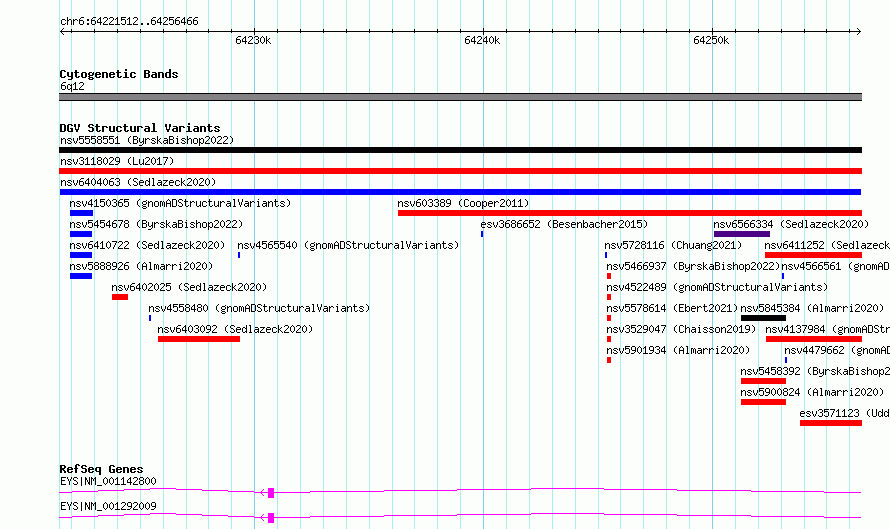Click nsv5901934 (Almarri2020) label
Image resolution: width=890 pixels, height=529 pixels.
coord(678,350)
